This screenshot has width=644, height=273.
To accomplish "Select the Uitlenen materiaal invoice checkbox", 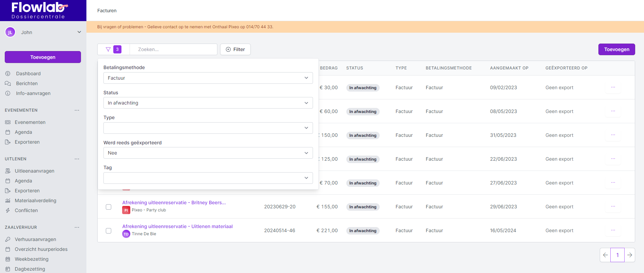I will (x=109, y=231).
